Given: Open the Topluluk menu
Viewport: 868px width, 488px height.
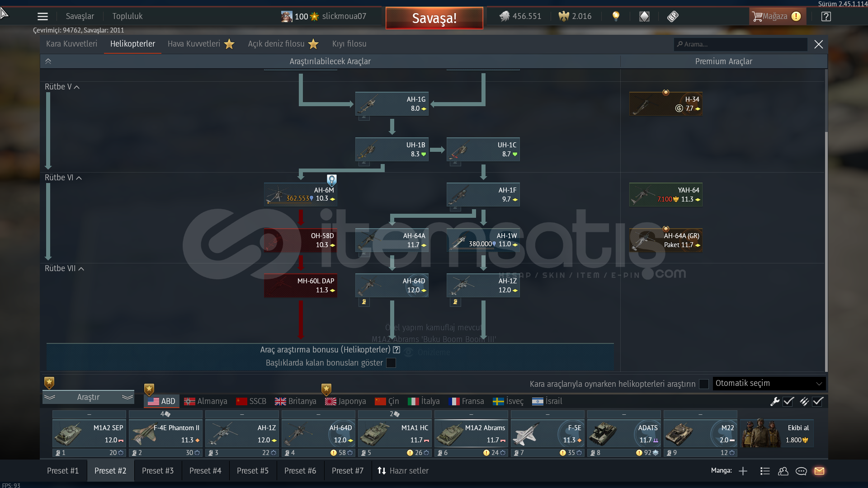Looking at the screenshot, I should tap(127, 16).
